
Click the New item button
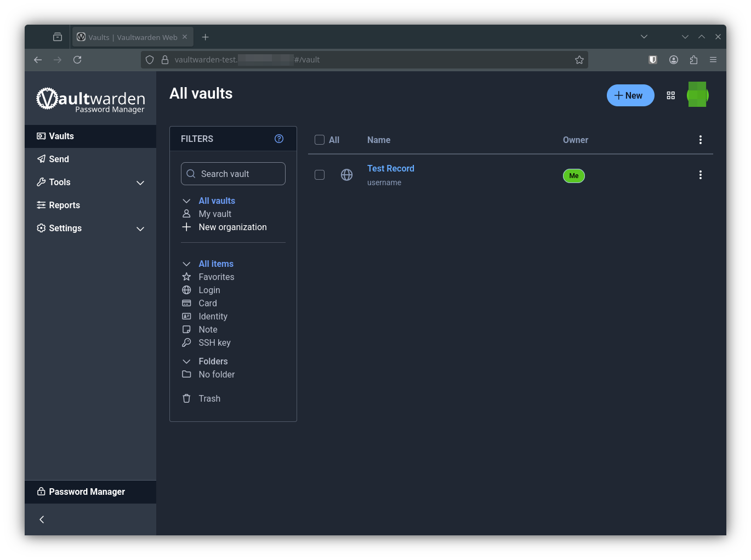pyautogui.click(x=630, y=95)
